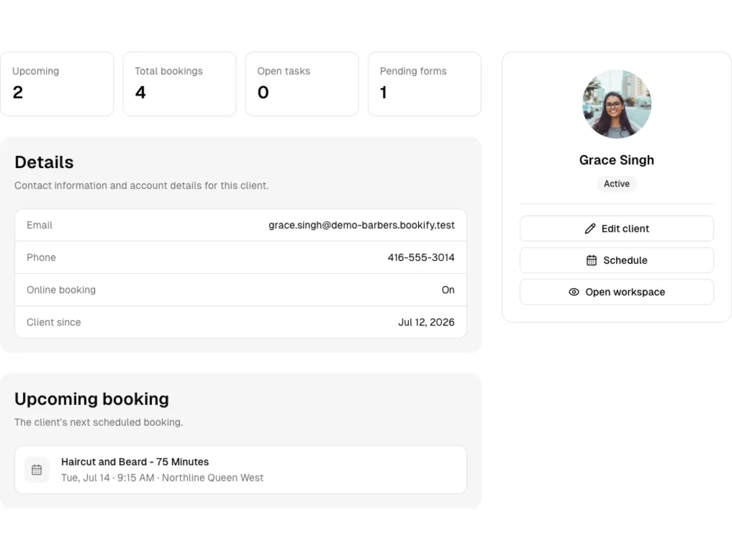Select the Open tasks stat card

(302, 83)
